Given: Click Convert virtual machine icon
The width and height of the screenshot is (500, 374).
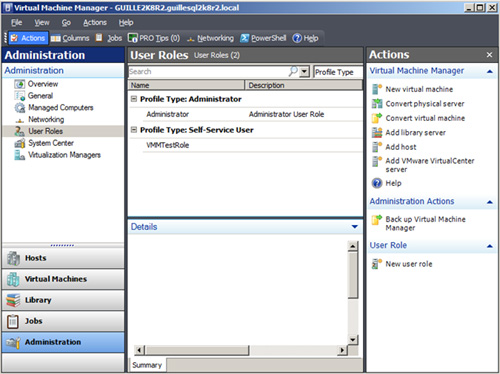Looking at the screenshot, I should [377, 118].
